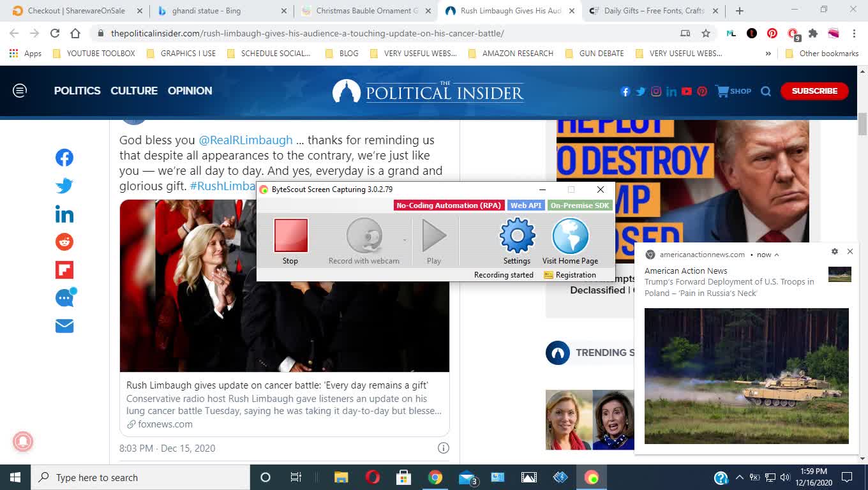This screenshot has height=490, width=868.
Task: Click taskbar search box
Action: click(140, 477)
